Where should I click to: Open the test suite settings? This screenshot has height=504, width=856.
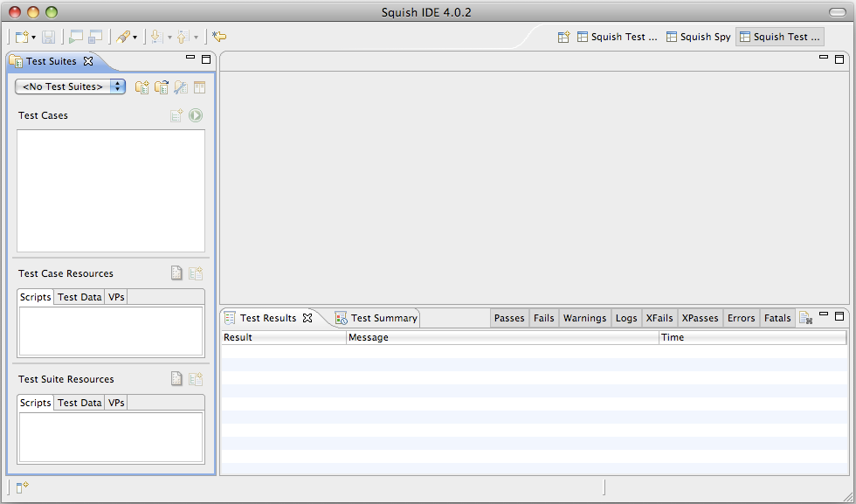[x=180, y=86]
